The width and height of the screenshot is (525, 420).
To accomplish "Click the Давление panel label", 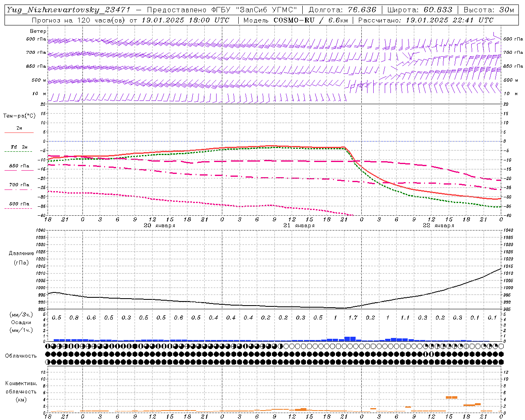I will (x=21, y=253).
